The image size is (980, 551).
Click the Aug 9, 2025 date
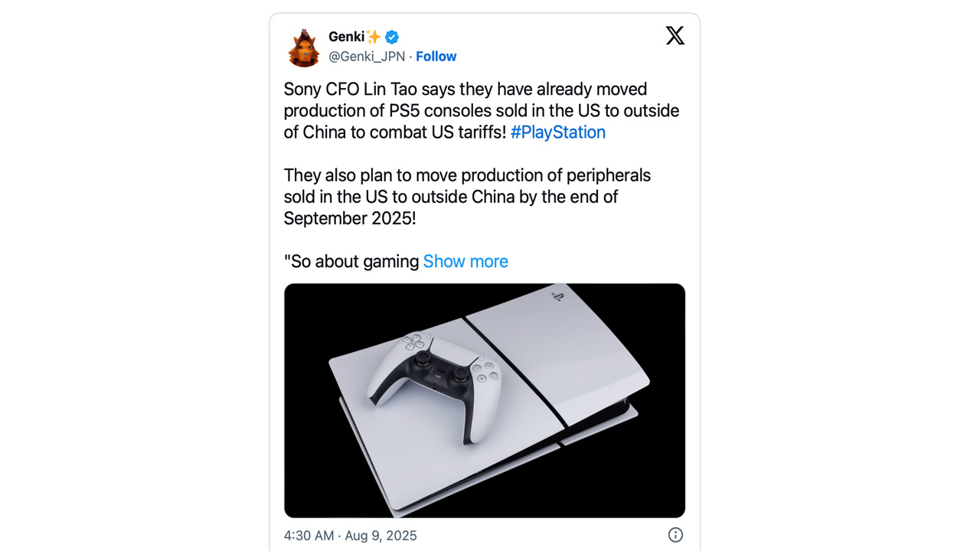click(381, 536)
